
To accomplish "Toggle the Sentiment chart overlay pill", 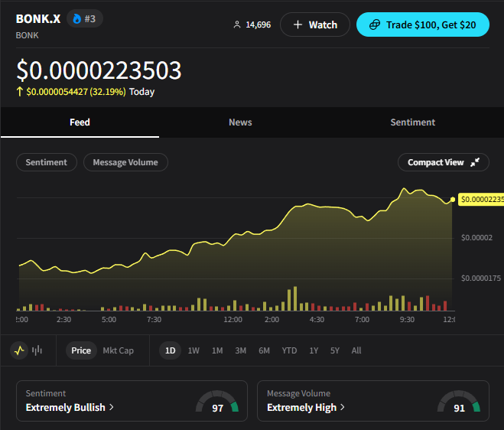I will (x=47, y=162).
